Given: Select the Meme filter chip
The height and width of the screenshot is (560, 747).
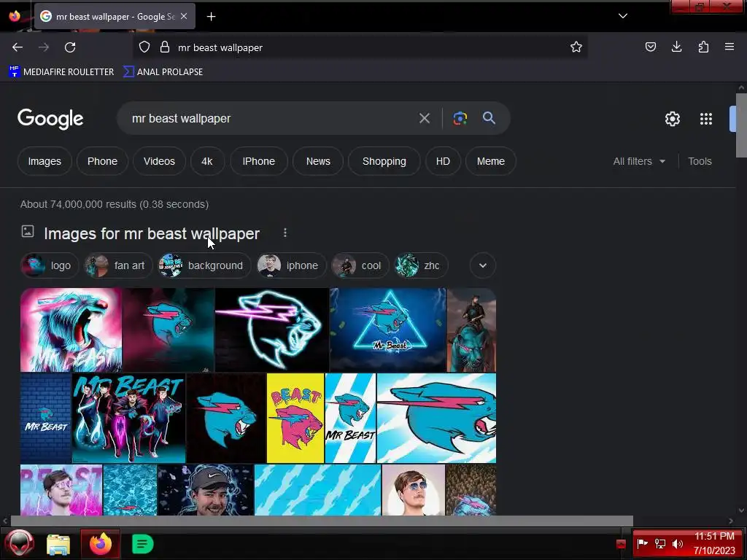Looking at the screenshot, I should click(491, 161).
